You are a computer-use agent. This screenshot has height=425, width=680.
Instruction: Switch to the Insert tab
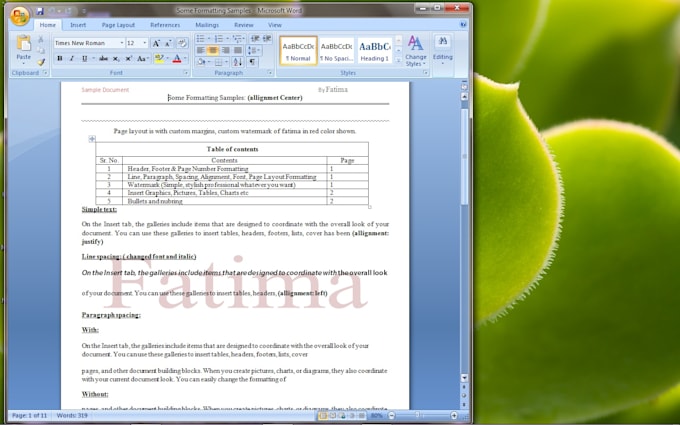[78, 25]
